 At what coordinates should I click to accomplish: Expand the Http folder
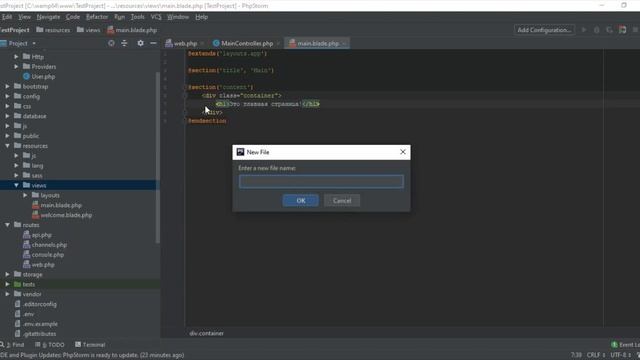[16, 57]
